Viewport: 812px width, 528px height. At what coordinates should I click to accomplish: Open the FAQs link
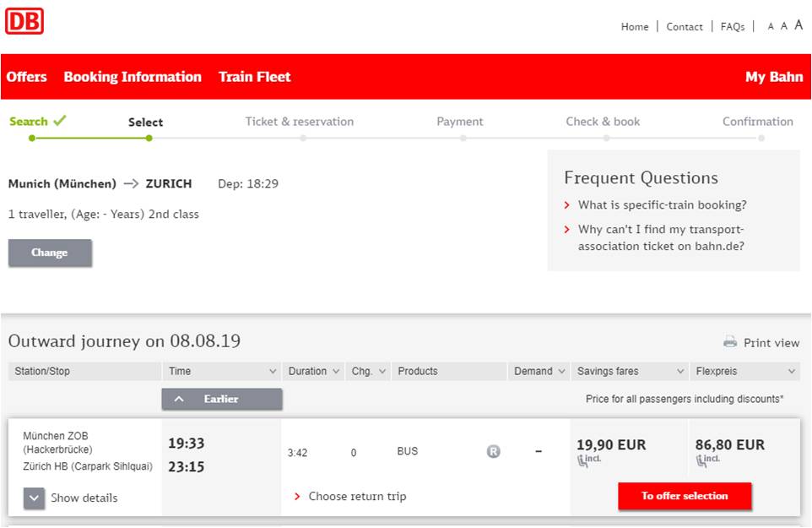pos(733,27)
